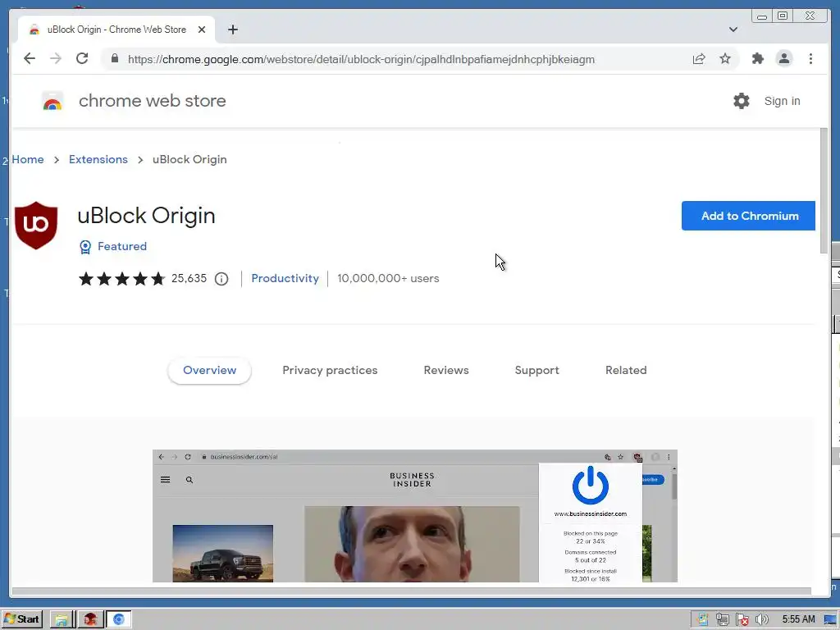Bookmark this page with the star icon

725,58
